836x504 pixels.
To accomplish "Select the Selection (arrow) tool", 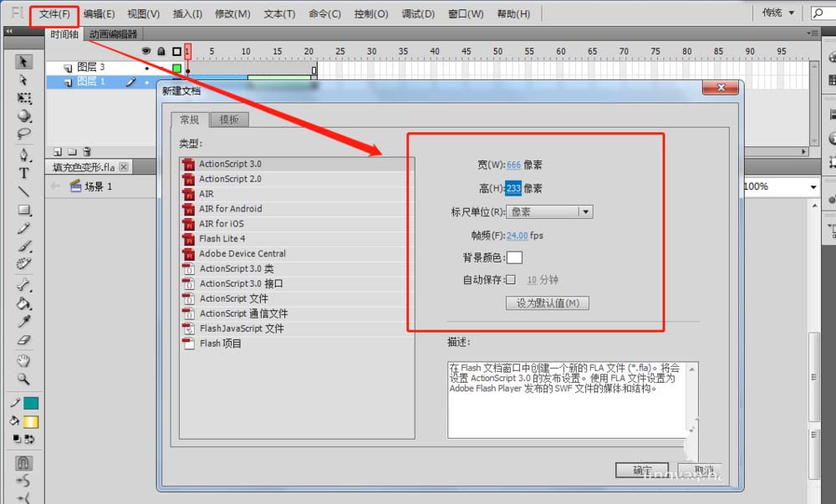I will coord(23,62).
